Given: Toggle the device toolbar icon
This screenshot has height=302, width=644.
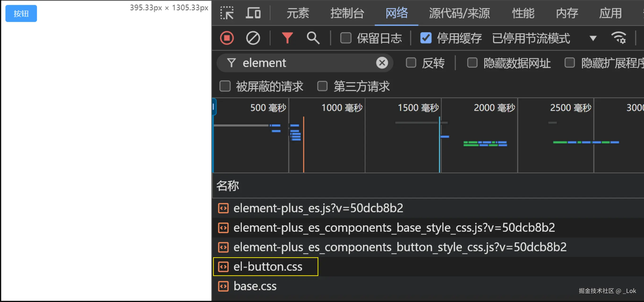Looking at the screenshot, I should pos(253,13).
